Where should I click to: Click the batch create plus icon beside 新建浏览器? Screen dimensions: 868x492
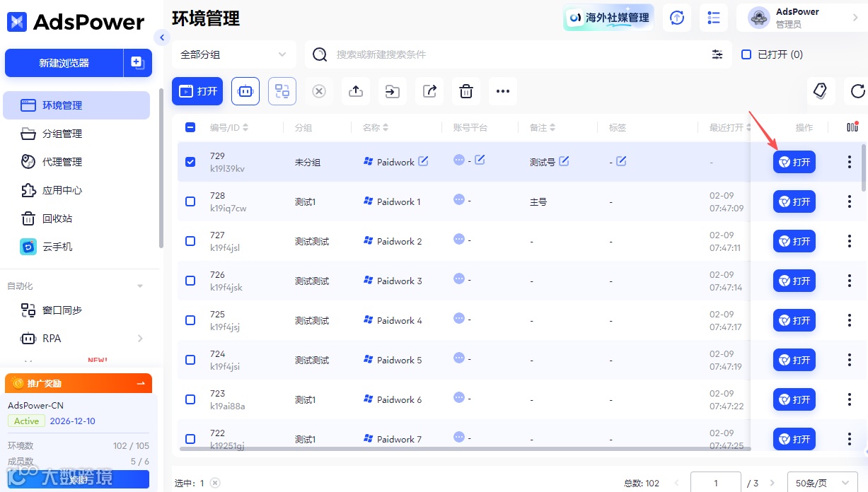pyautogui.click(x=137, y=63)
